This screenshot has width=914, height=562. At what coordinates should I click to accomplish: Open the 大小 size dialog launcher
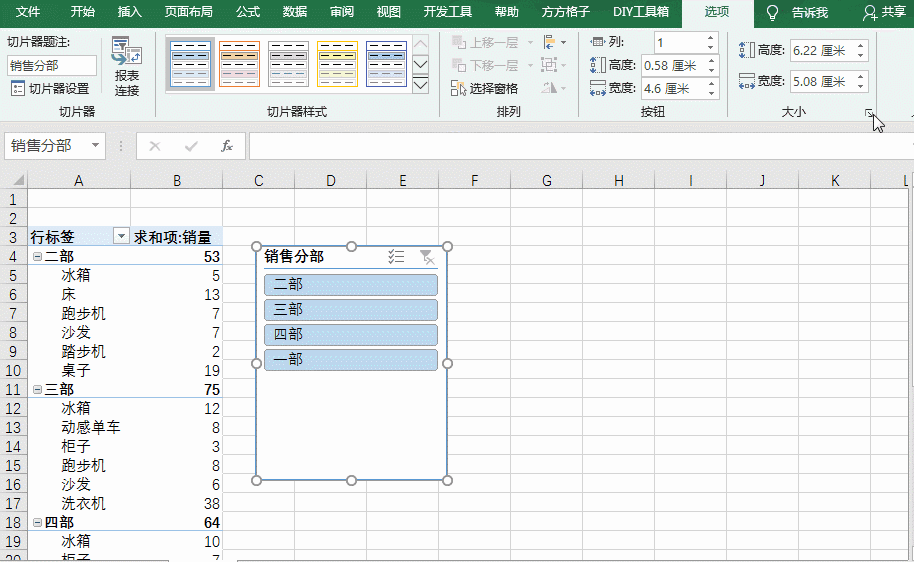(869, 114)
